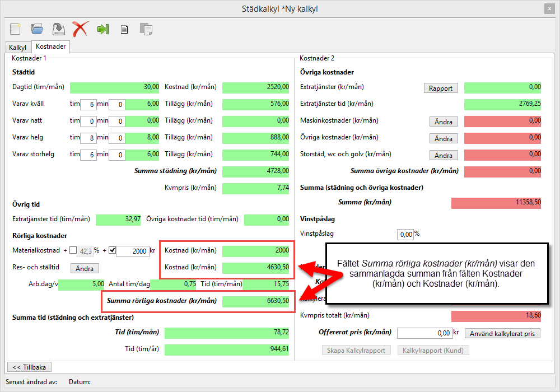Viewport: 560px width, 392px height.
Task: Click the red X delete icon
Action: click(x=80, y=29)
